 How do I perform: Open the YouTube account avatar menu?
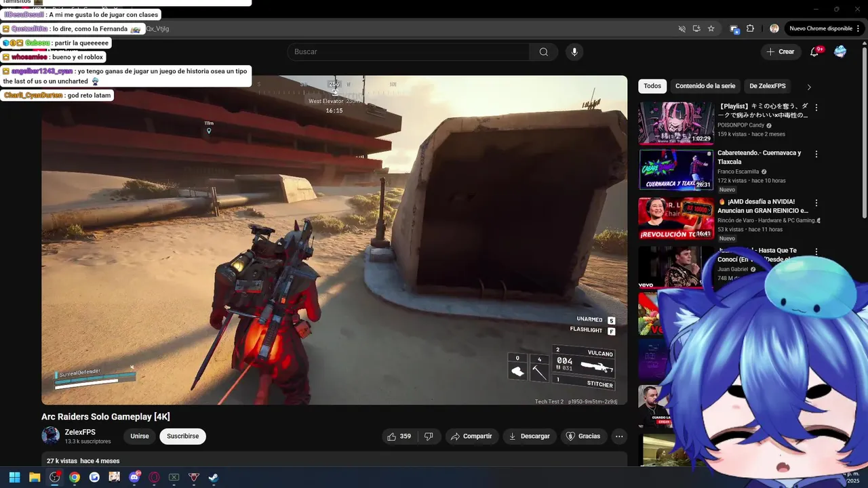click(840, 52)
